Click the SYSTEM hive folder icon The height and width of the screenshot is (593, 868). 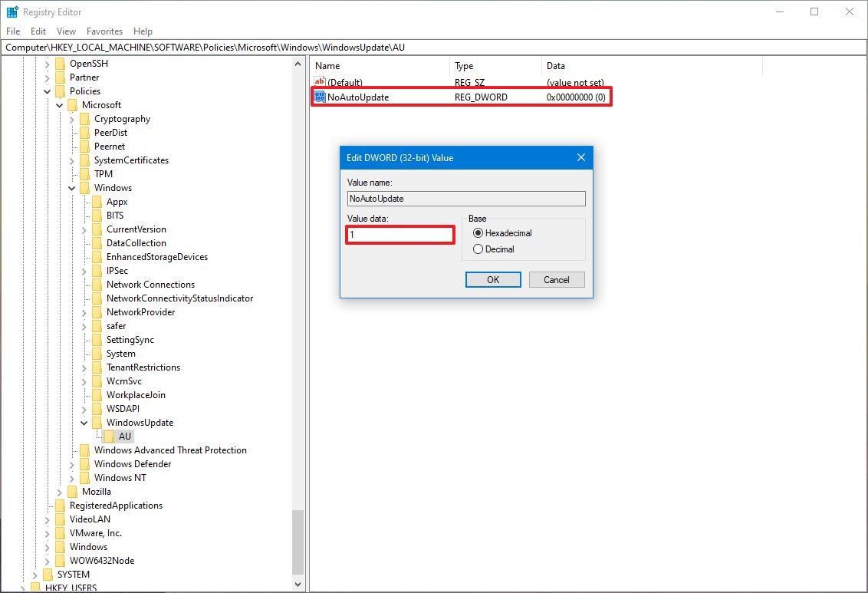[48, 574]
